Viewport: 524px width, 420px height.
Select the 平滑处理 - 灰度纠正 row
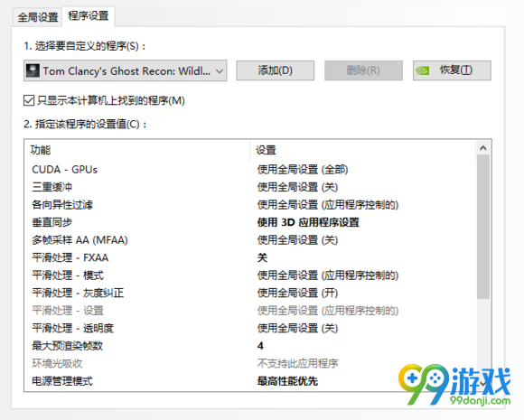250,293
